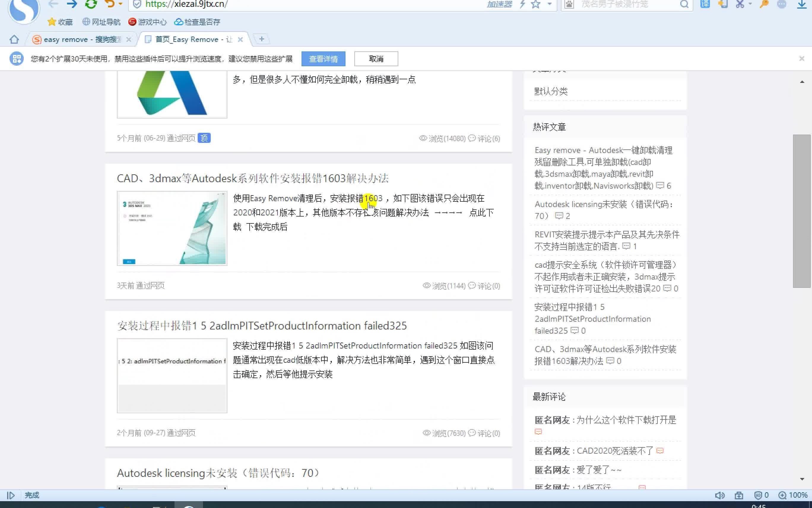
Task: Click the paw search engine icon
Action: [x=570, y=4]
